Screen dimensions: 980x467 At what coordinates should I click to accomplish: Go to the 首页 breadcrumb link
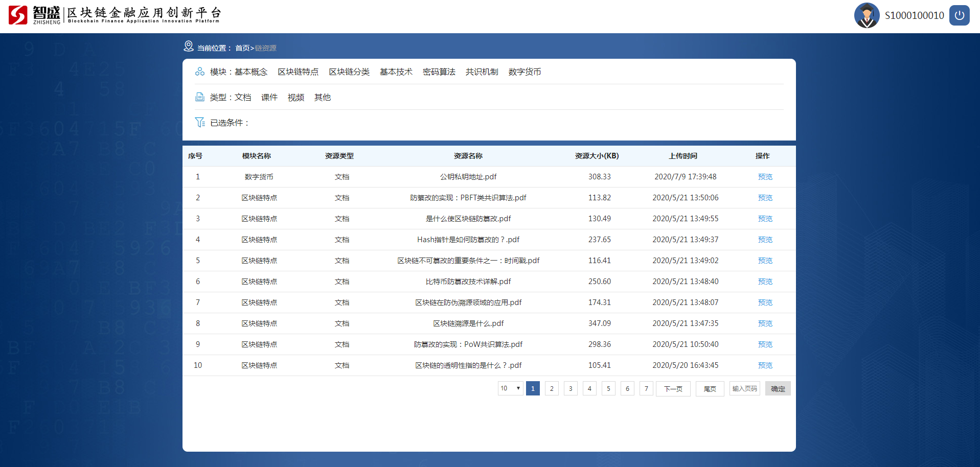[x=242, y=48]
